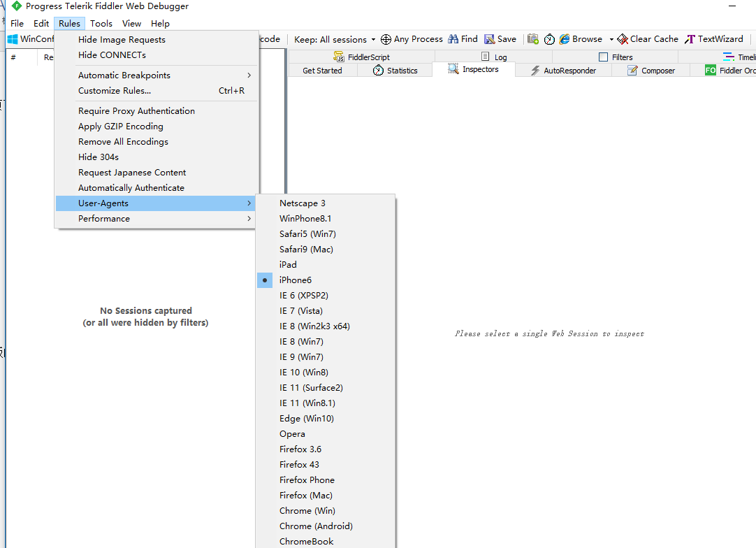Click the WinConfig Windows icon

13,39
